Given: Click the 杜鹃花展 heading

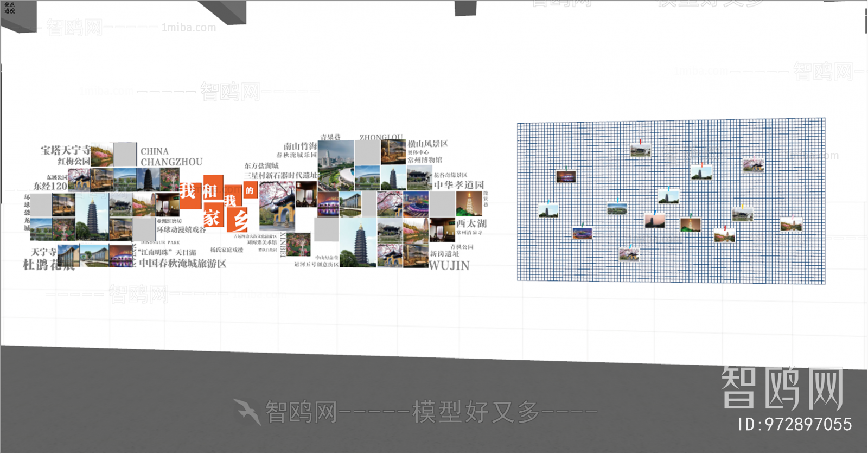Looking at the screenshot, I should (49, 265).
